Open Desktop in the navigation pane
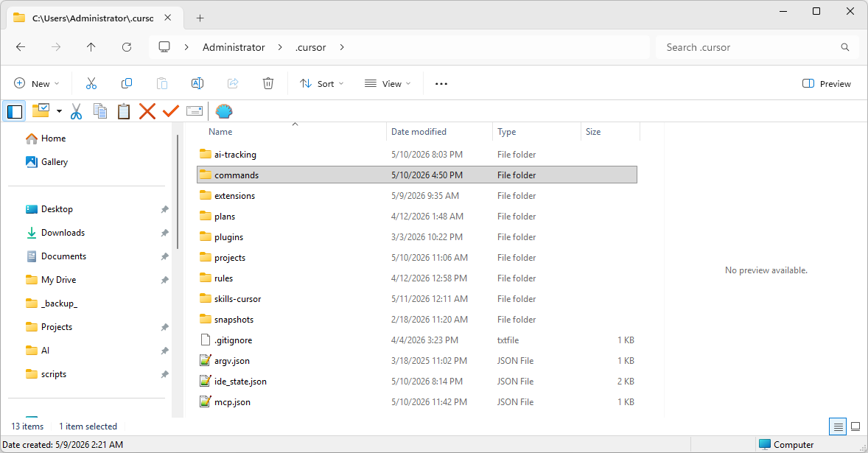The width and height of the screenshot is (868, 453). pos(49,209)
